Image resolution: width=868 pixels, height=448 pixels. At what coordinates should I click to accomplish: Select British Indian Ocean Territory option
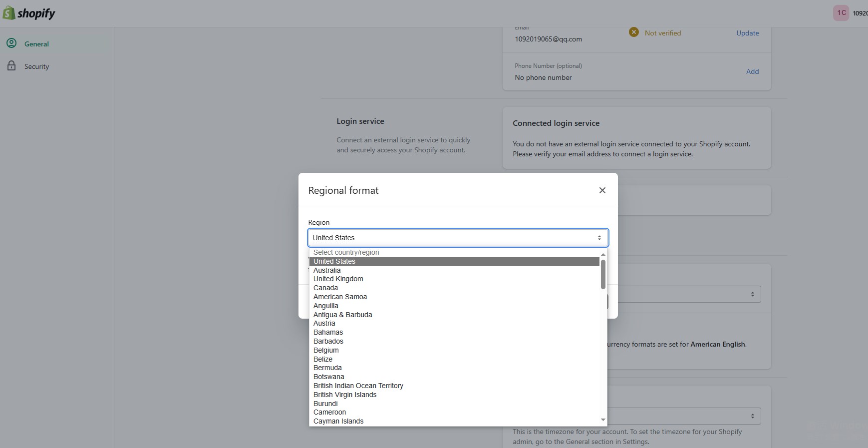[x=454, y=386]
